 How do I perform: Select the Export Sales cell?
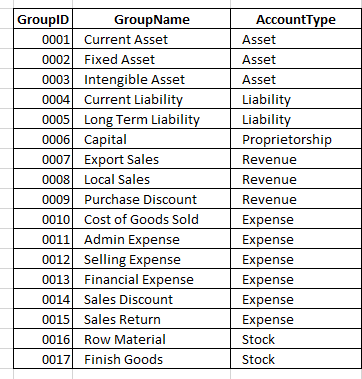point(151,159)
